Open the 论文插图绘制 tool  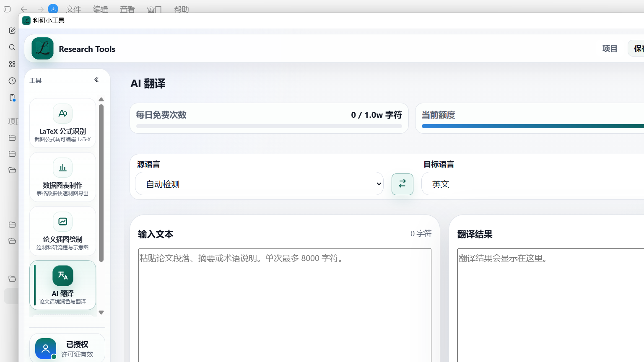click(x=62, y=231)
